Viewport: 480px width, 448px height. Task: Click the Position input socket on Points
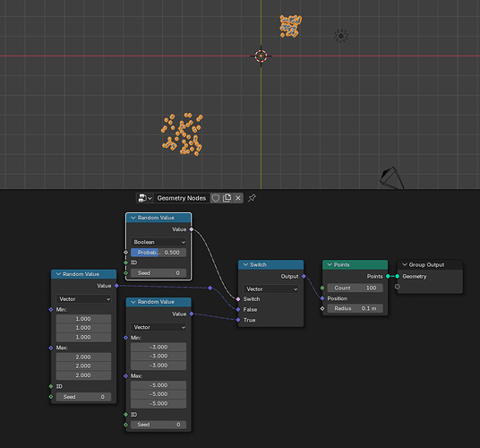click(x=322, y=298)
